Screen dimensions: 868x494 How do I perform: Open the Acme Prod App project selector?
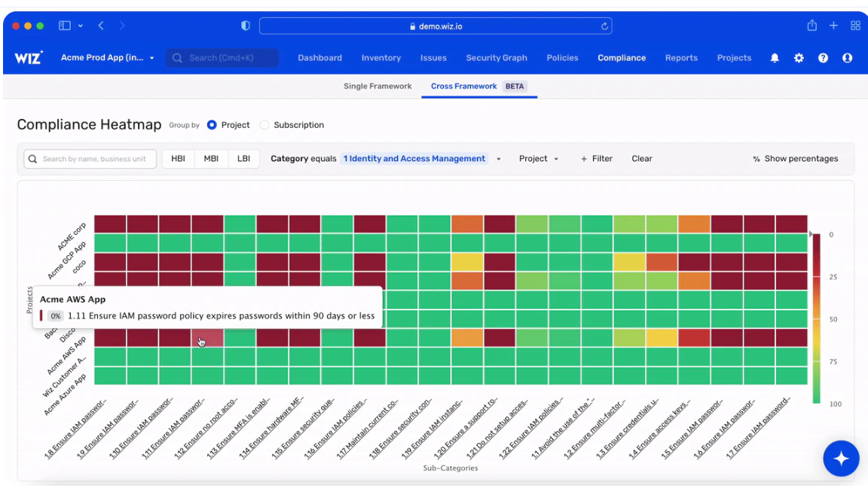pos(108,57)
